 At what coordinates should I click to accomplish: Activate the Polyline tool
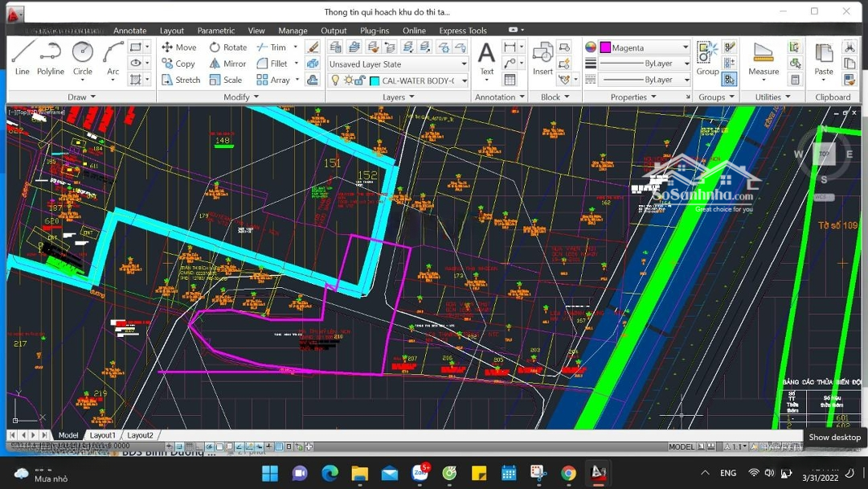pyautogui.click(x=50, y=58)
